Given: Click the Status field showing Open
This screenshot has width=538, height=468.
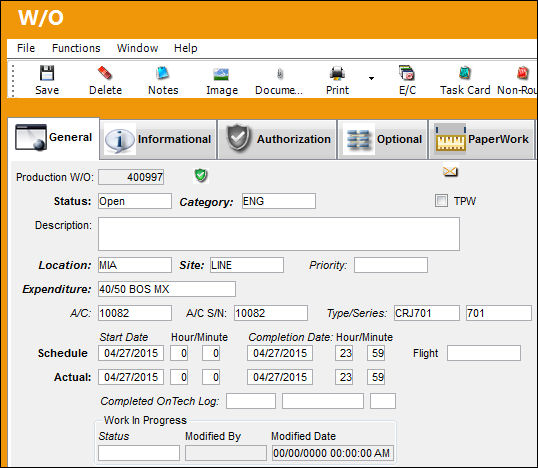Looking at the screenshot, I should tap(135, 201).
